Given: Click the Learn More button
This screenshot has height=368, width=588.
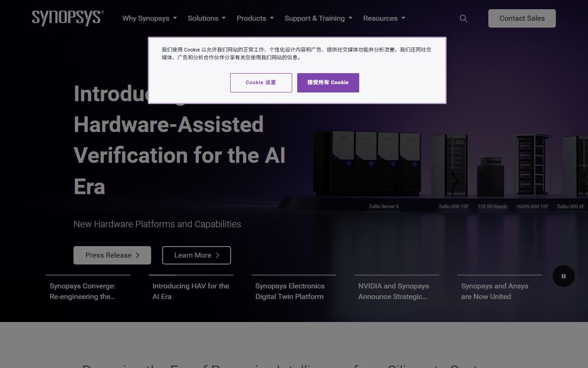Looking at the screenshot, I should click(197, 255).
